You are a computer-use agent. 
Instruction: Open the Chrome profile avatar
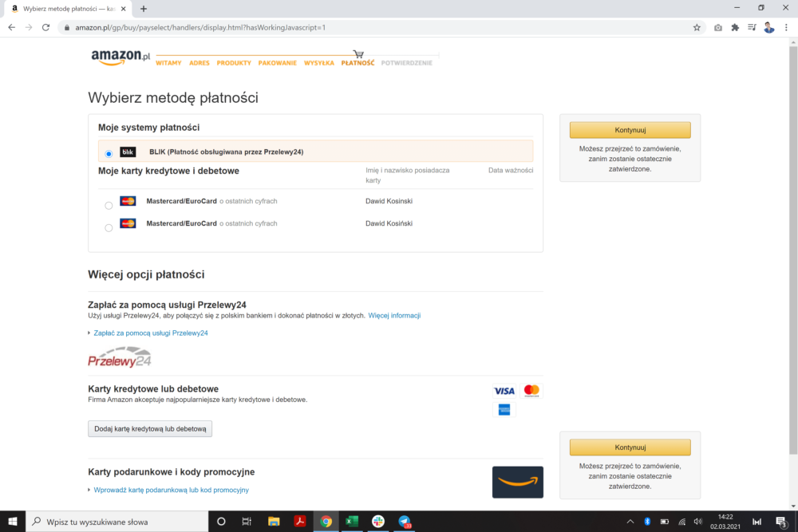coord(769,27)
